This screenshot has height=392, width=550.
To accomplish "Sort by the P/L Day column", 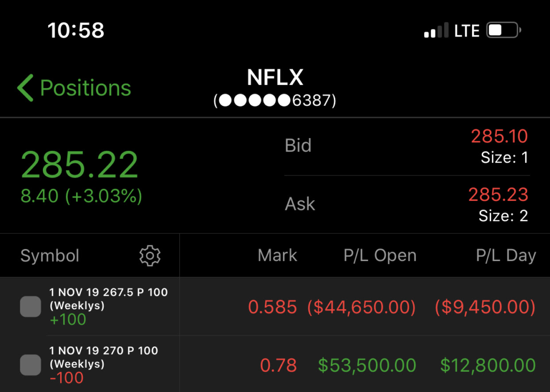I will [505, 256].
